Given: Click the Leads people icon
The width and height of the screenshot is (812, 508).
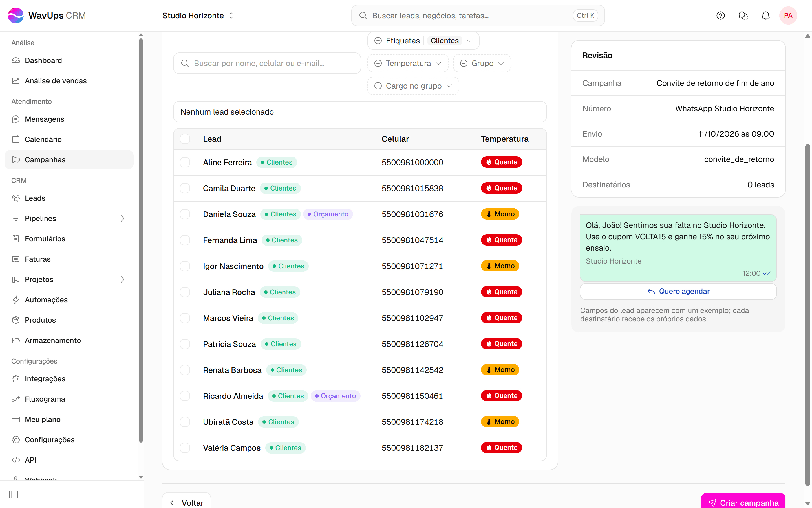Looking at the screenshot, I should tap(16, 198).
